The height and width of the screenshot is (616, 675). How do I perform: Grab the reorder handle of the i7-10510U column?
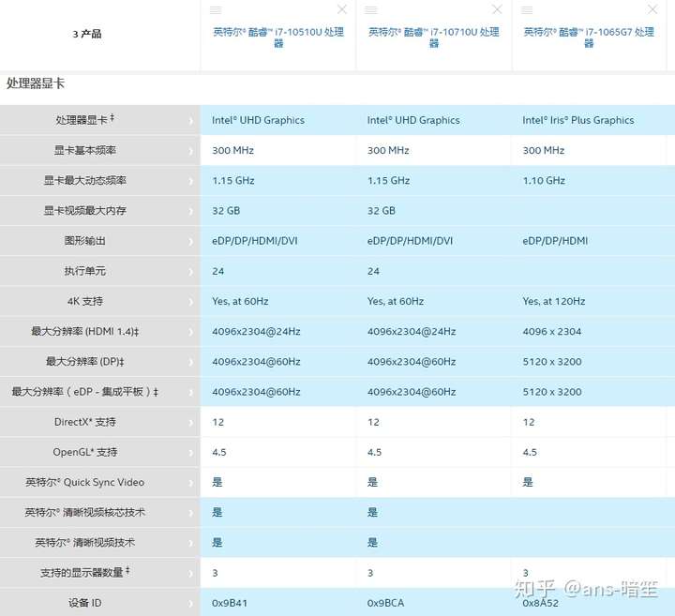pos(216,10)
